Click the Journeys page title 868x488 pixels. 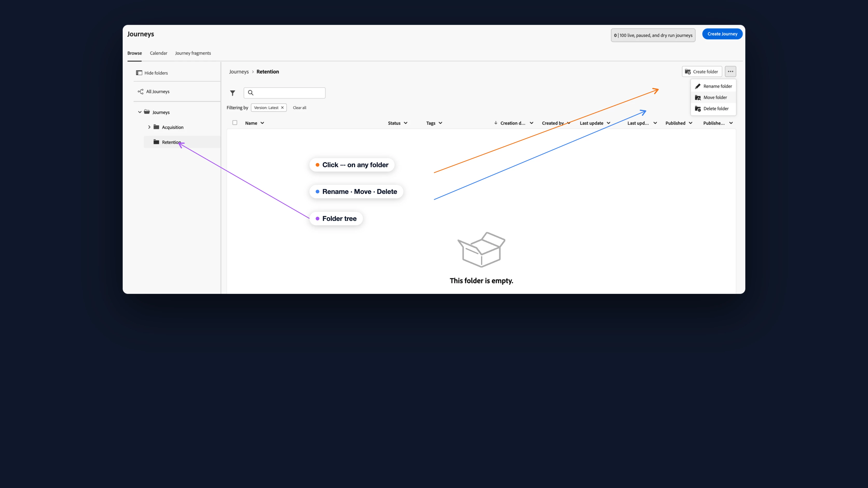pos(141,34)
